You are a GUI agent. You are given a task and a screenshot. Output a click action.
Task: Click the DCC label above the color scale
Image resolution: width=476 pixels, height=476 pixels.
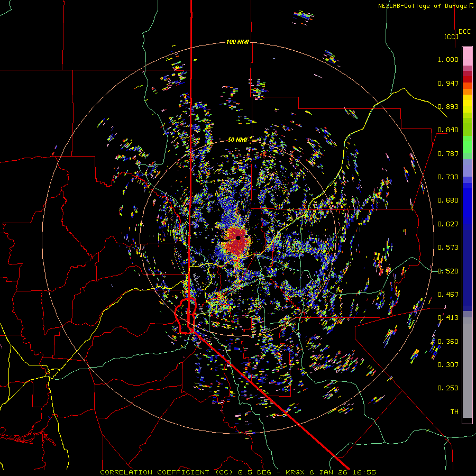465,32
